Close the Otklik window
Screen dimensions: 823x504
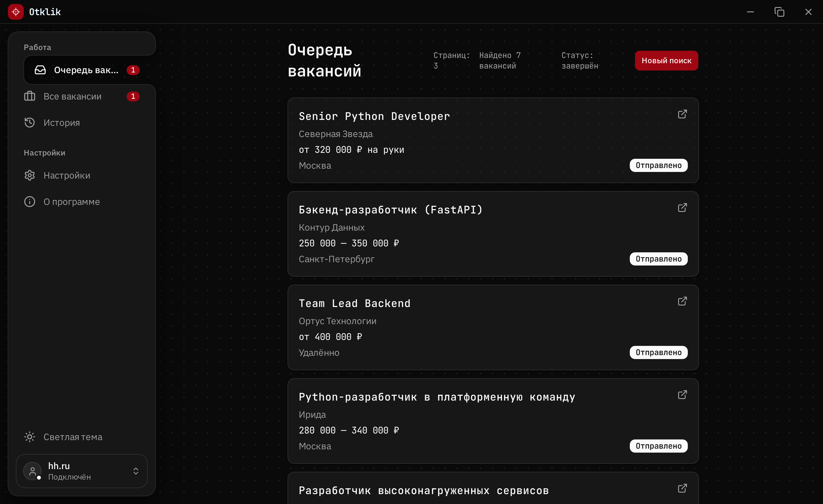tap(808, 12)
